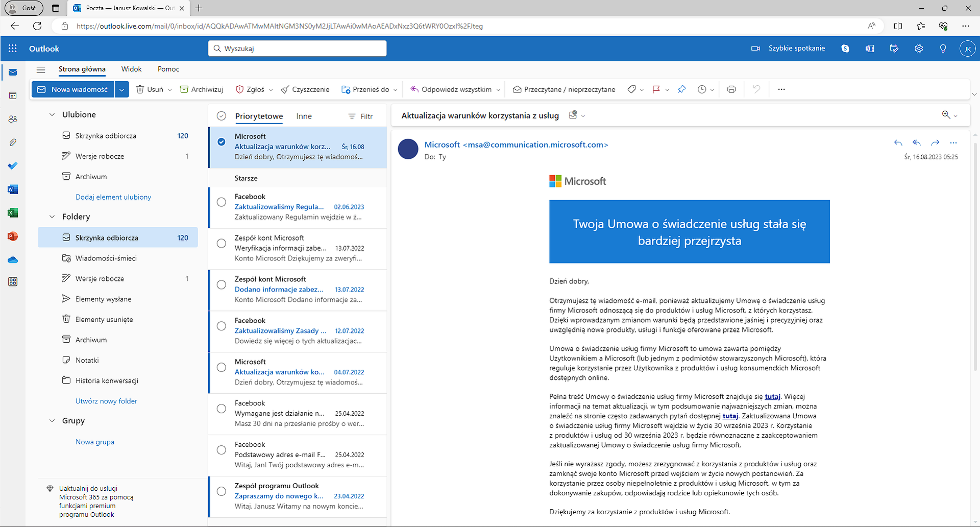This screenshot has height=527, width=980.
Task: Open Calendar from the left rail
Action: 13,95
